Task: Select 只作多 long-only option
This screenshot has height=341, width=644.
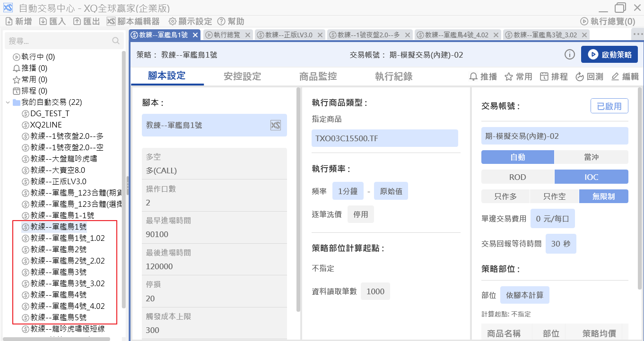Action: pos(505,196)
